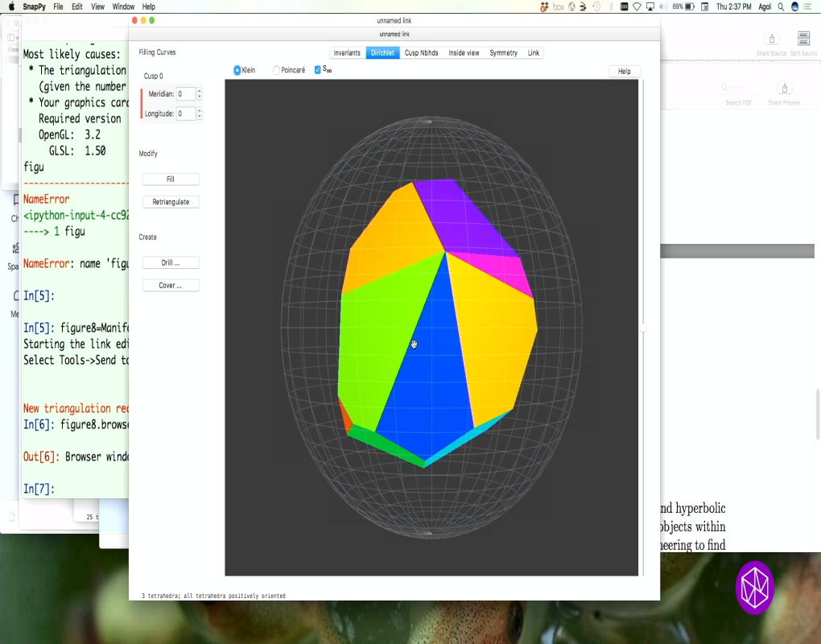Screen dimensions: 821x644
Task: Click the Share Source icon
Action: pos(772,39)
